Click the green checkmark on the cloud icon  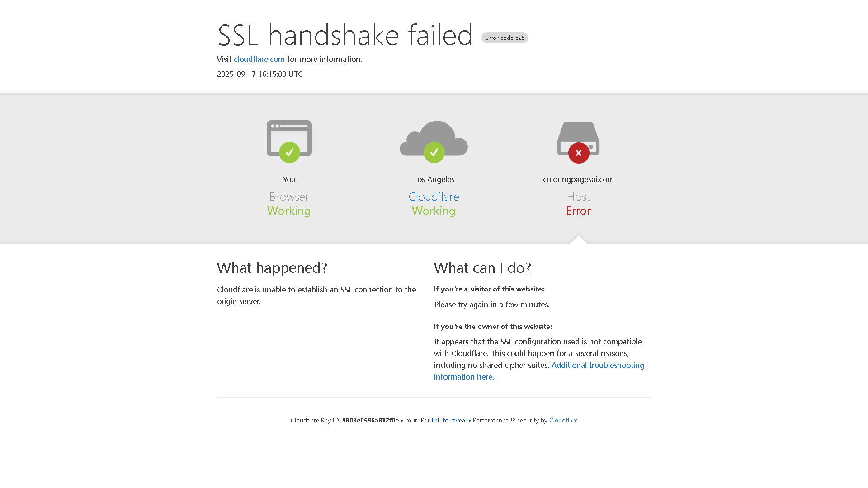coord(434,153)
